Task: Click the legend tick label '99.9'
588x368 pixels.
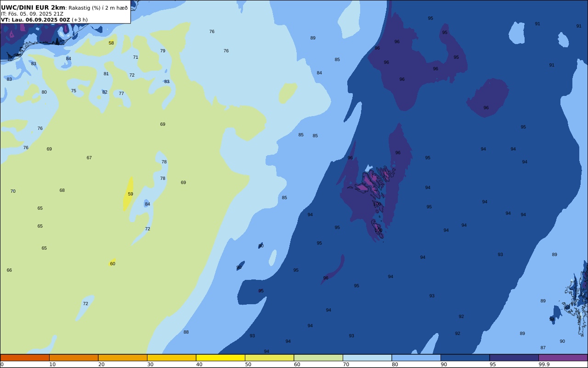Action: pos(544,364)
